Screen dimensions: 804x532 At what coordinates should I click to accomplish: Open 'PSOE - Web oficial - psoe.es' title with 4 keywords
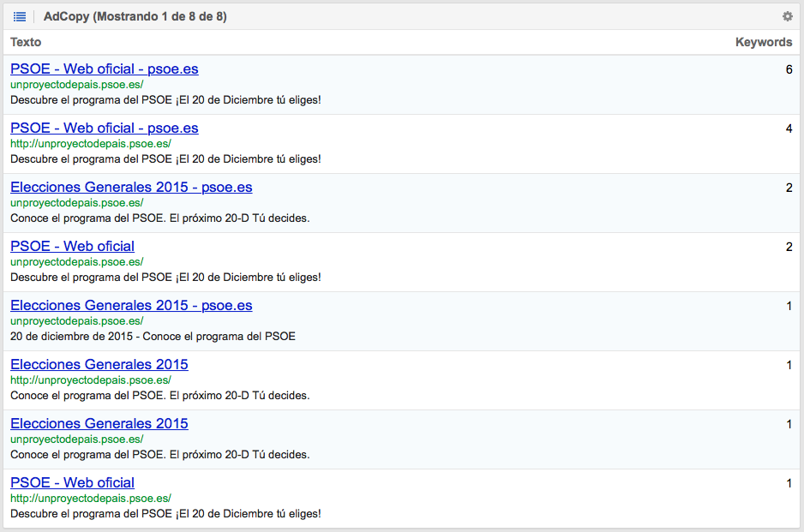[x=104, y=129]
